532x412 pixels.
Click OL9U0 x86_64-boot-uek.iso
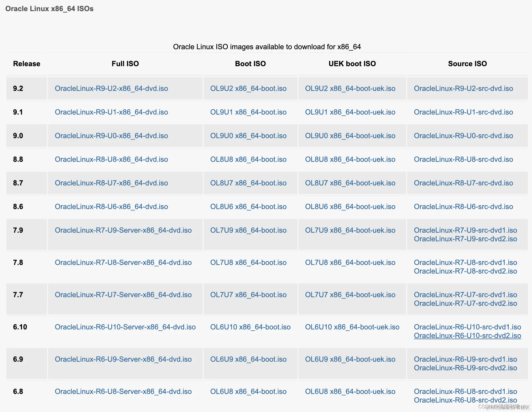(x=350, y=136)
